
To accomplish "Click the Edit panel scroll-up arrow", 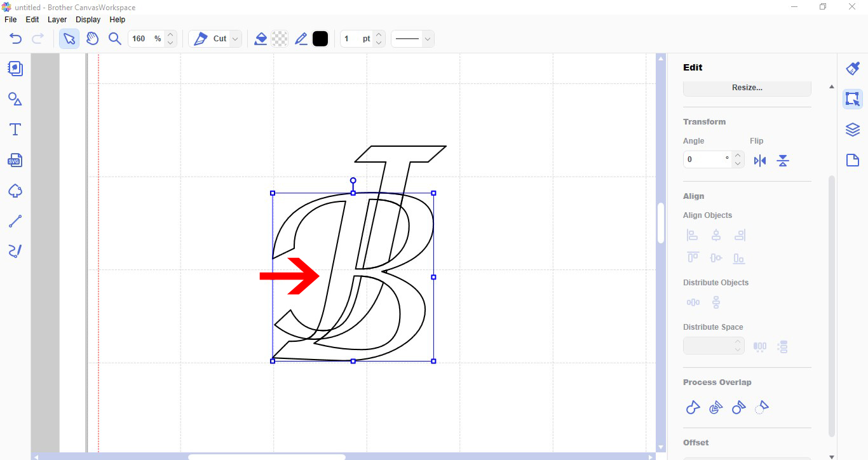I will click(x=832, y=86).
